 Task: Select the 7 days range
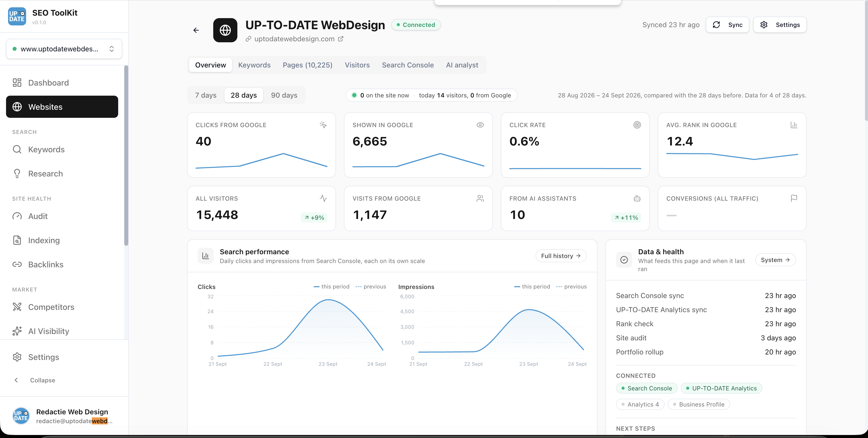click(x=205, y=95)
